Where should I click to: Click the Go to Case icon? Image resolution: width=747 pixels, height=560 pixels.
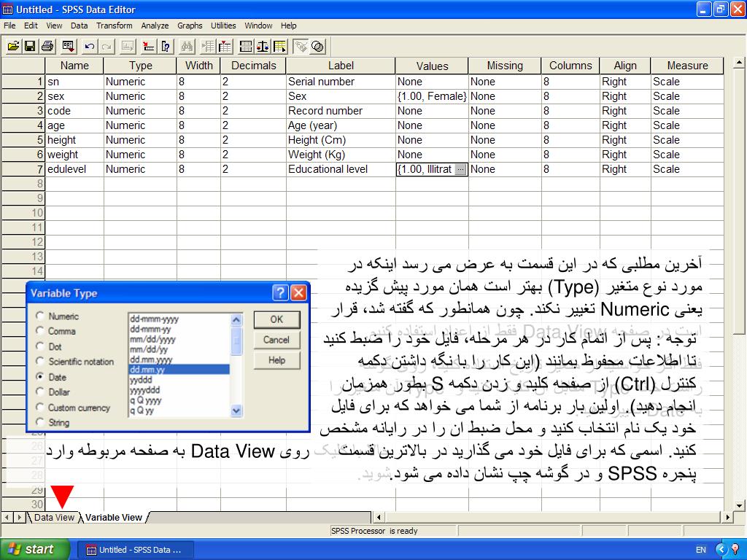148,46
